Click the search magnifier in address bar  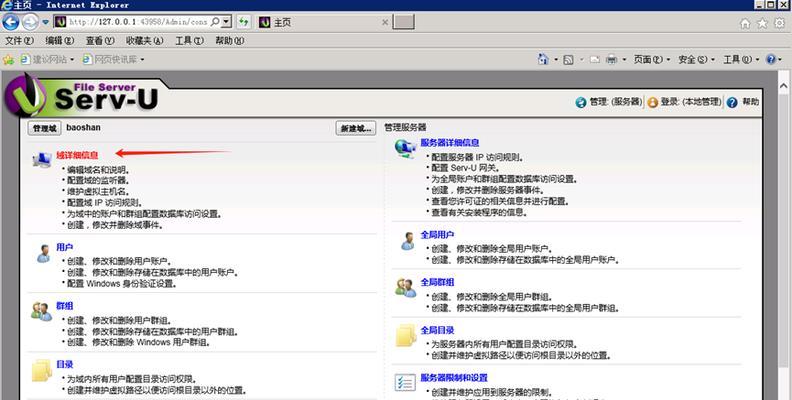(x=214, y=22)
